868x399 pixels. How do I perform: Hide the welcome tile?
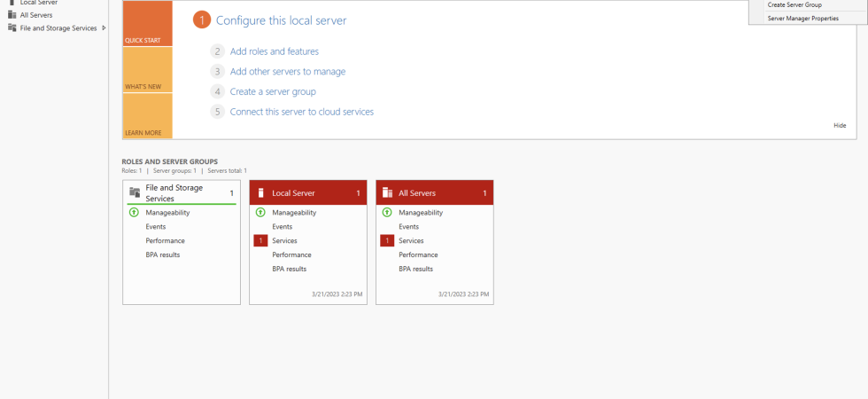[x=840, y=125]
